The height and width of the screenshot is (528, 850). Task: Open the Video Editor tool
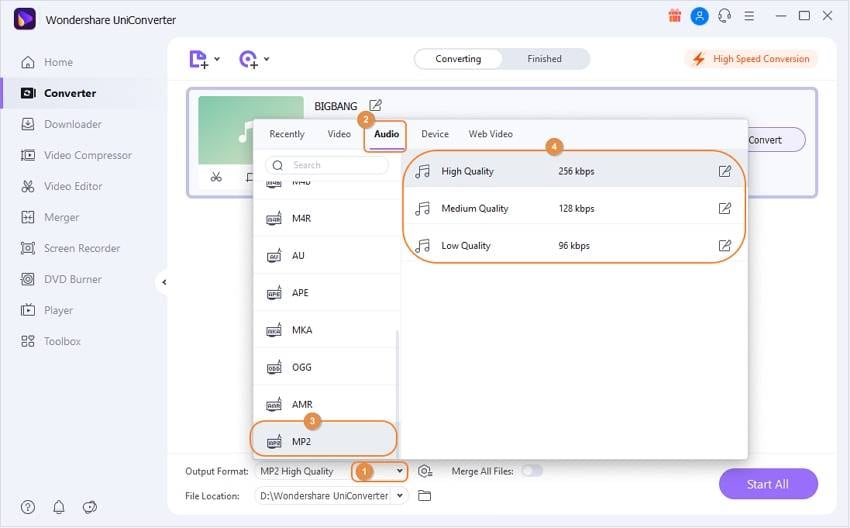pyautogui.click(x=61, y=186)
